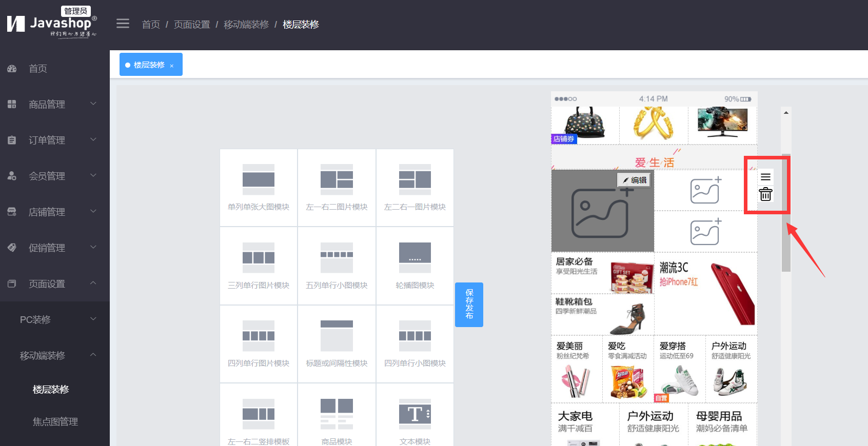The height and width of the screenshot is (446, 868).
Task: Expand the 商品管理 chevron
Action: point(93,104)
